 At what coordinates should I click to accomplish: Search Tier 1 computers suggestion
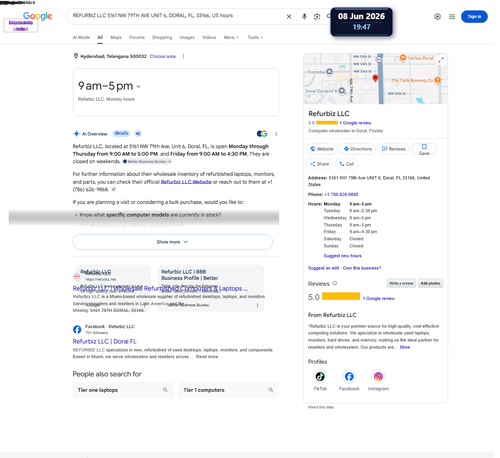click(x=229, y=390)
